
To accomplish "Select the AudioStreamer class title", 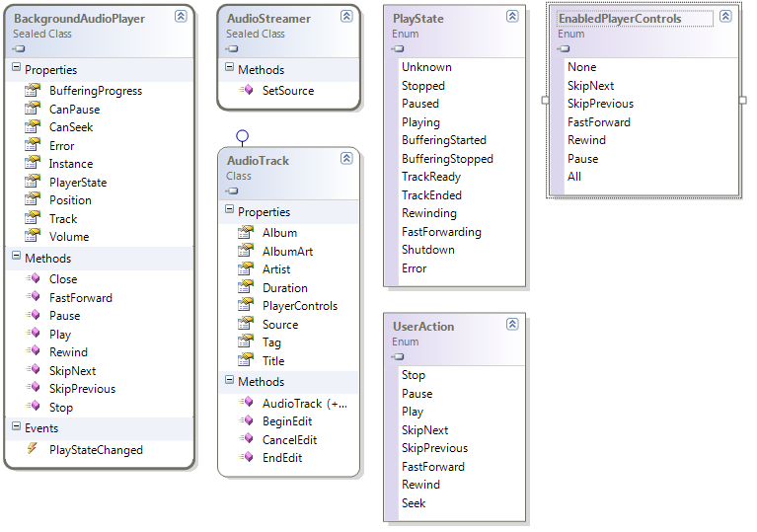I will click(268, 19).
